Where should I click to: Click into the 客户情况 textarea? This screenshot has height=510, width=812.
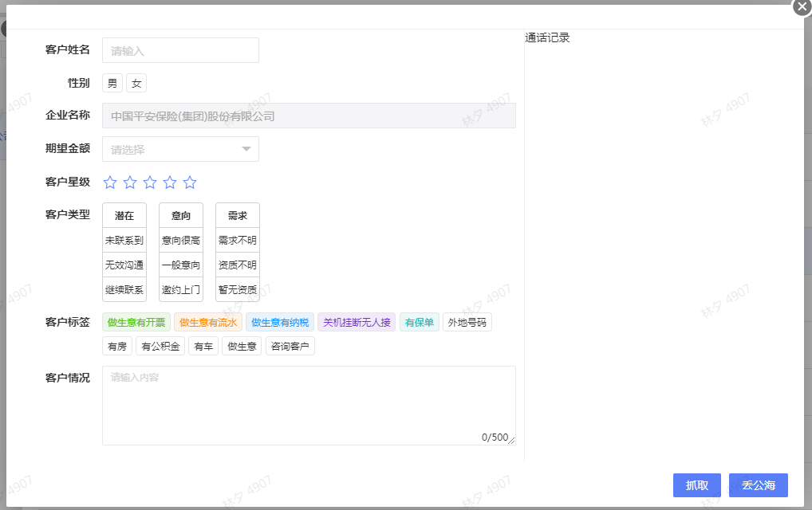point(309,406)
